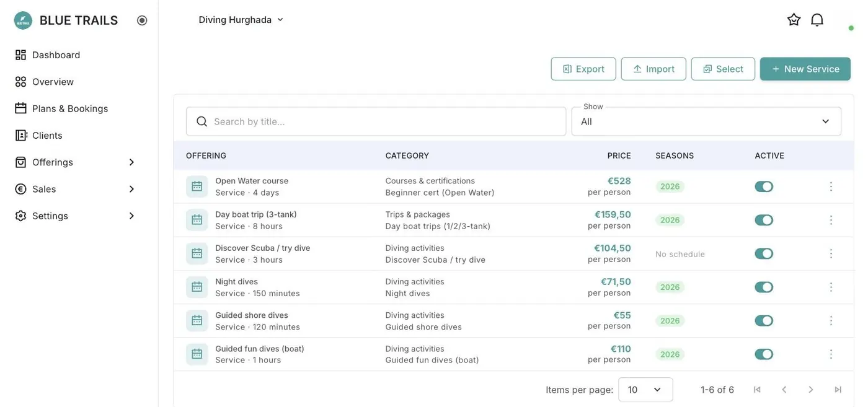Click the Discover Scuba calendar icon
The width and height of the screenshot is (868, 407).
click(x=197, y=253)
